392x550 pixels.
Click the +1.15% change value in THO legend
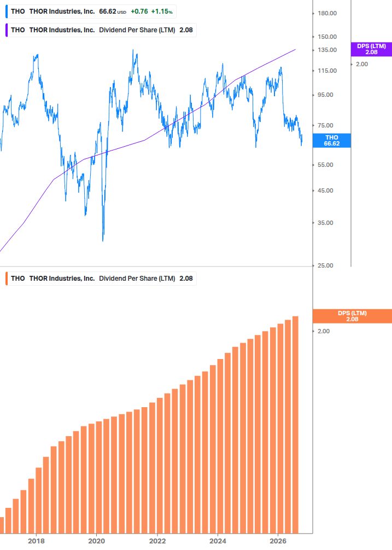pos(162,11)
